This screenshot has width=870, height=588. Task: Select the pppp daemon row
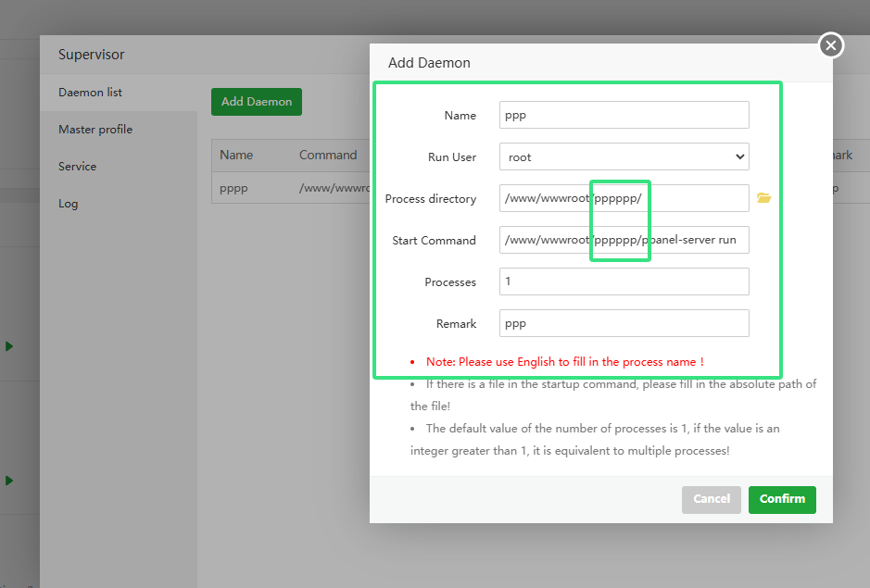(290, 188)
